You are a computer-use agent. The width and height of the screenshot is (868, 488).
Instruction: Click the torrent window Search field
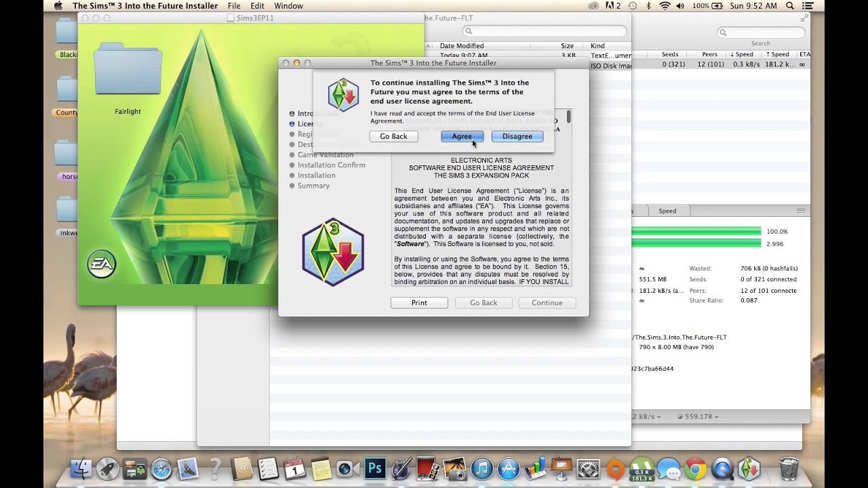tap(760, 32)
